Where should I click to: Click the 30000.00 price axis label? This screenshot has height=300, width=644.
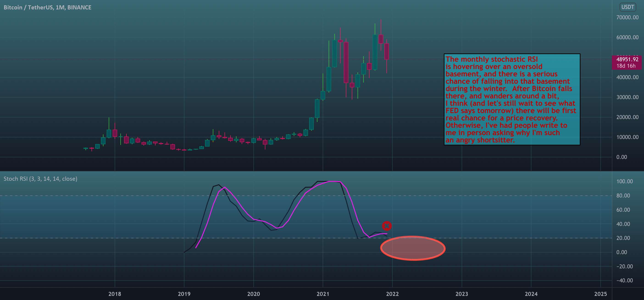(627, 97)
